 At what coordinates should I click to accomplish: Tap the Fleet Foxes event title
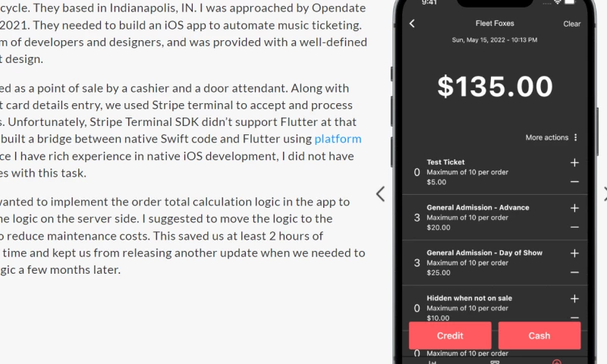point(495,24)
